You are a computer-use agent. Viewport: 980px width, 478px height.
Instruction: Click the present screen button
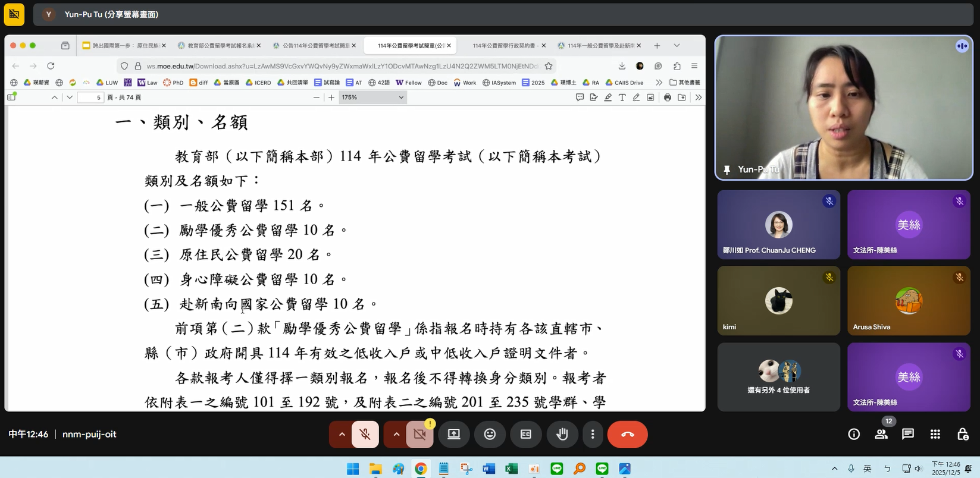(x=454, y=435)
